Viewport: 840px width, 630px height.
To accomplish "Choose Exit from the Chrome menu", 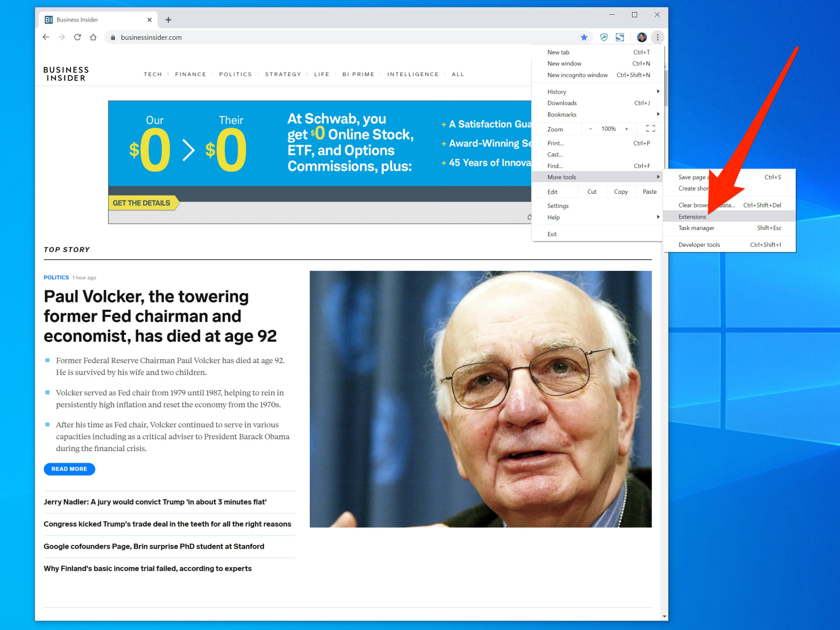I will pos(597,234).
